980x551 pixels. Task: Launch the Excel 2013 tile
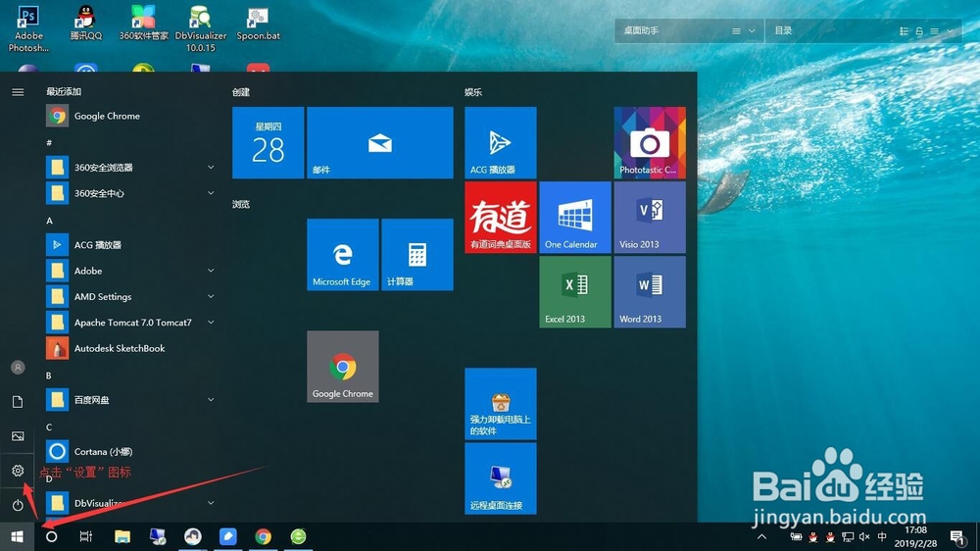(575, 292)
